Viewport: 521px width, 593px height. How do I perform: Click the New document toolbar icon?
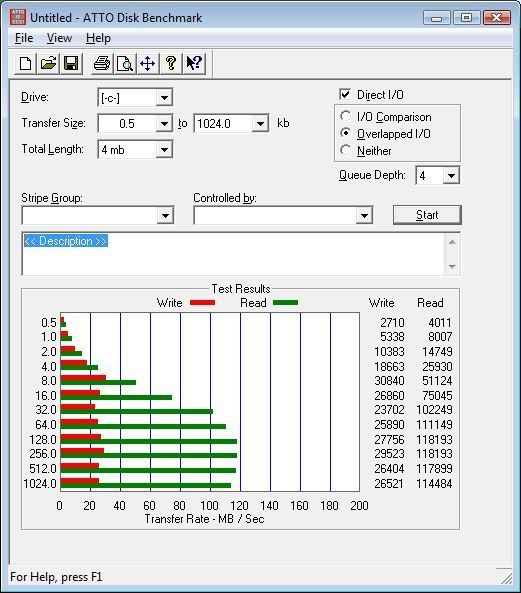[25, 63]
